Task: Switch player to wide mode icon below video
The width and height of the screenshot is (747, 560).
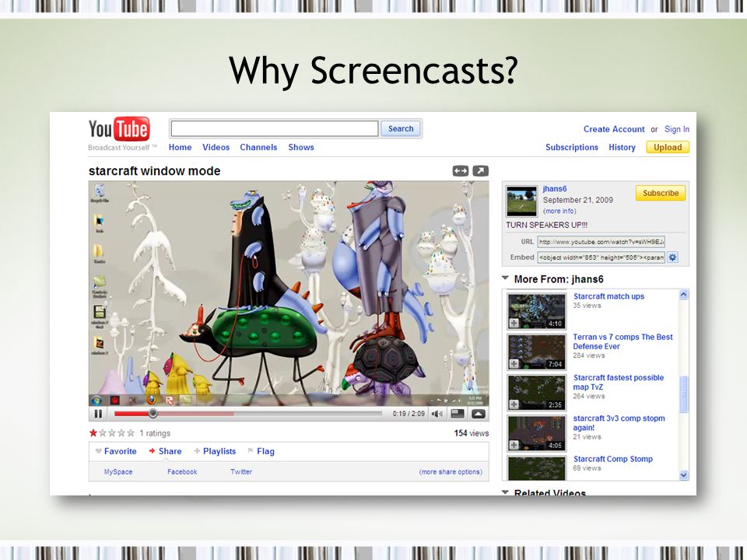Action: 458,414
